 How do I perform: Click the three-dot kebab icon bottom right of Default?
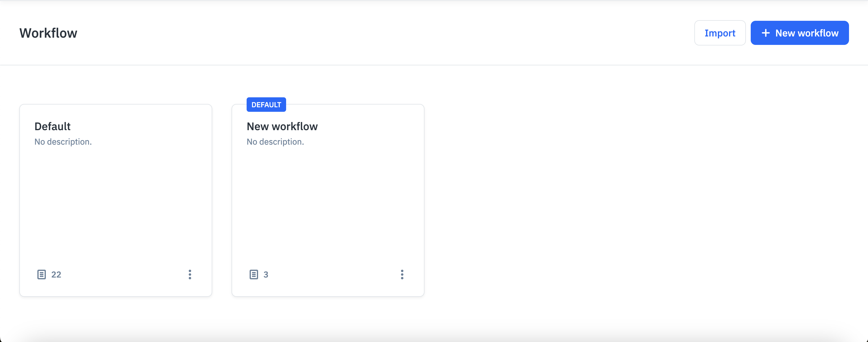190,274
